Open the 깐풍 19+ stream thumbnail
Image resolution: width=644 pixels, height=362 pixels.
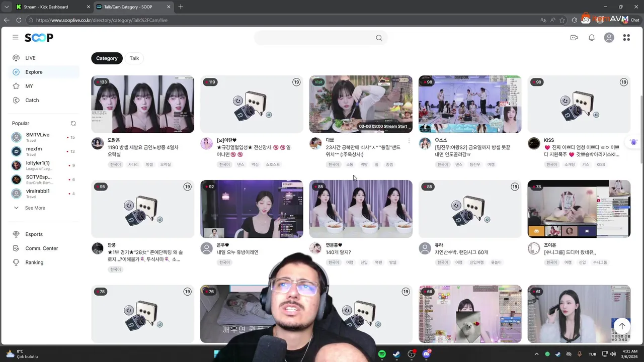coord(142,209)
